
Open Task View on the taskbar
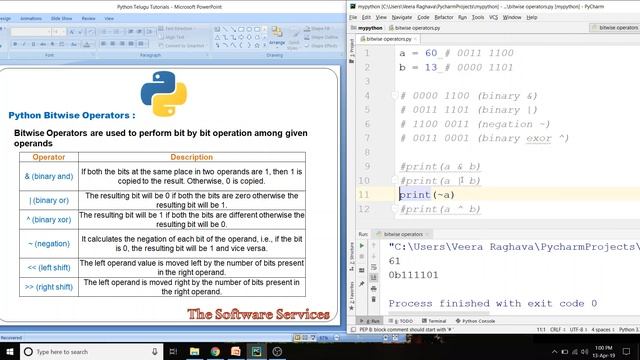173,351
